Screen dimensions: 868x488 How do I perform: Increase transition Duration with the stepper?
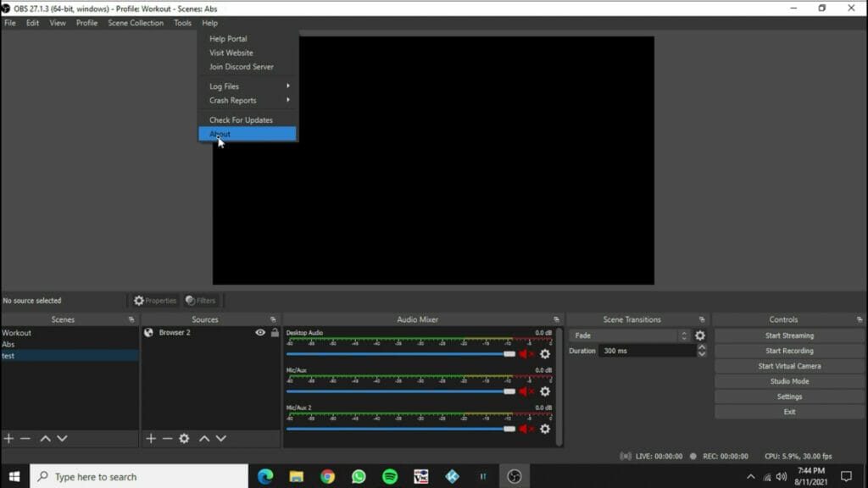point(700,347)
